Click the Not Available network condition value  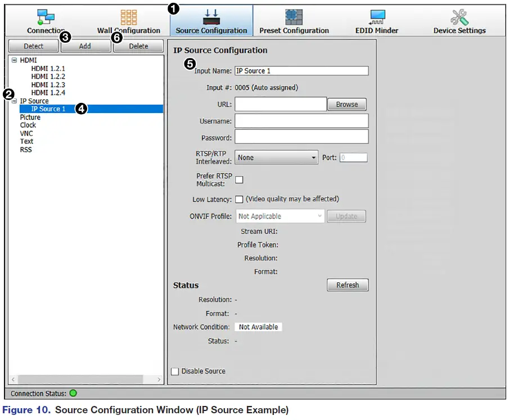click(x=258, y=327)
